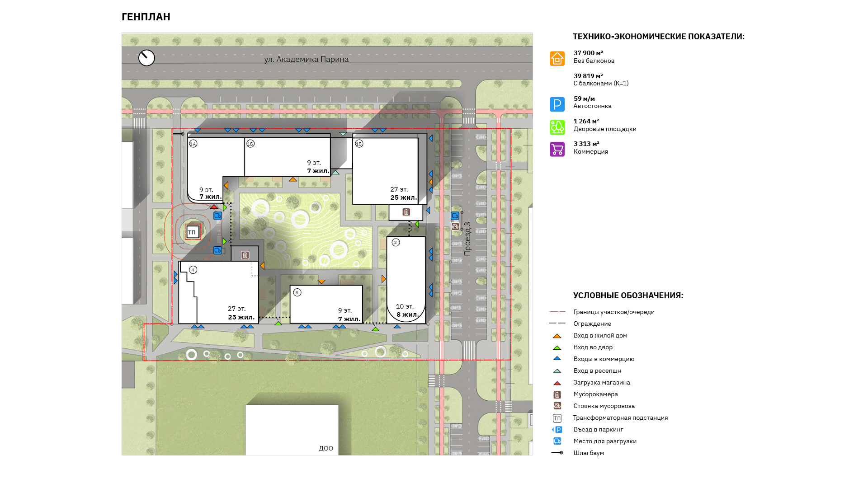This screenshot has height=488, width=868.
Task: Click the north compass icon on map
Action: pyautogui.click(x=146, y=58)
